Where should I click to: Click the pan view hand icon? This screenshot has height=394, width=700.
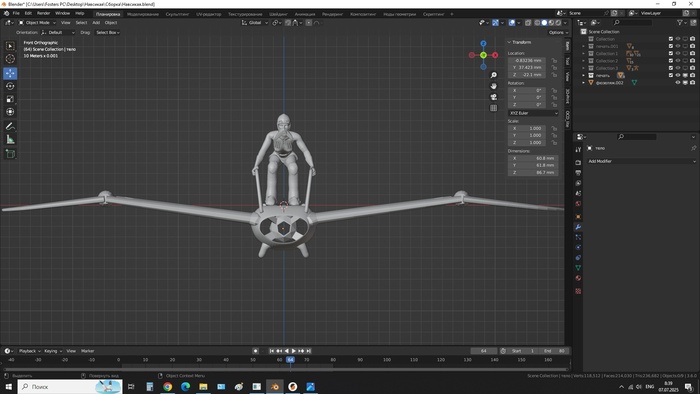pyautogui.click(x=493, y=86)
